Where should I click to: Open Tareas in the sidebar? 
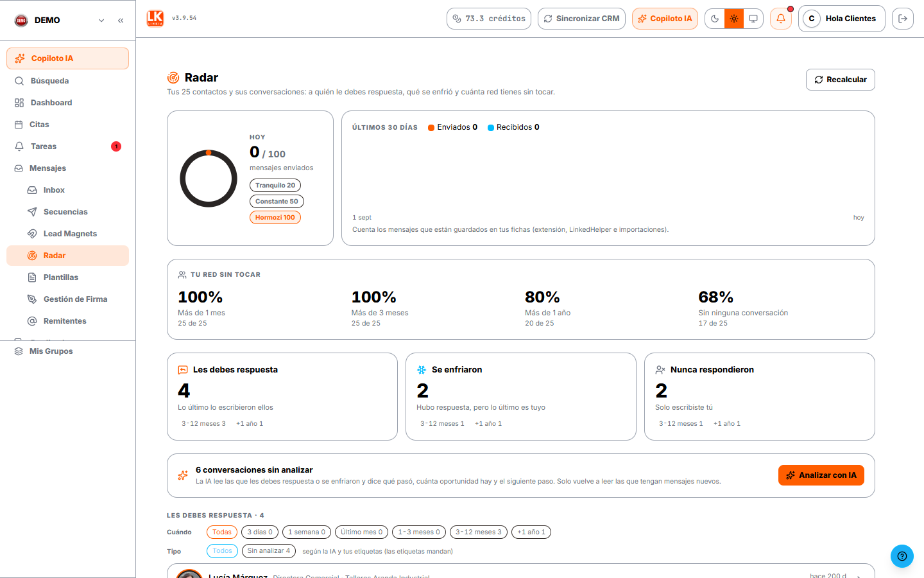tap(67, 146)
